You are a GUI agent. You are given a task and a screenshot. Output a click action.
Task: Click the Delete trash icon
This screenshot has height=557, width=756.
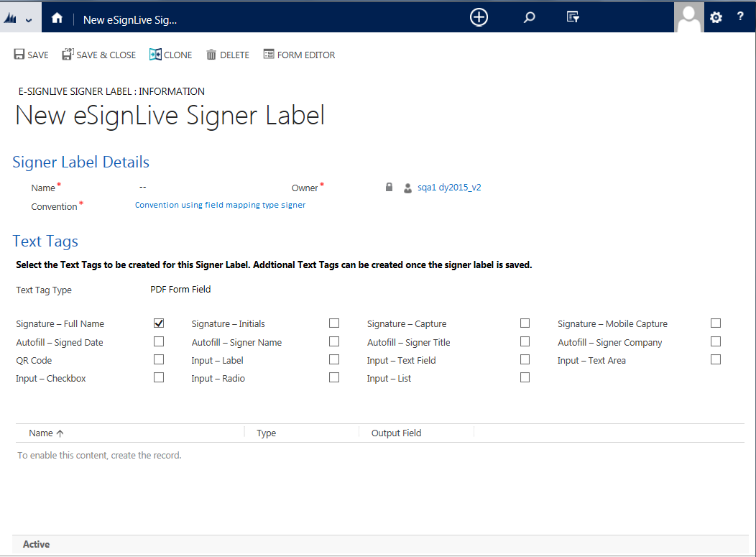coord(211,55)
